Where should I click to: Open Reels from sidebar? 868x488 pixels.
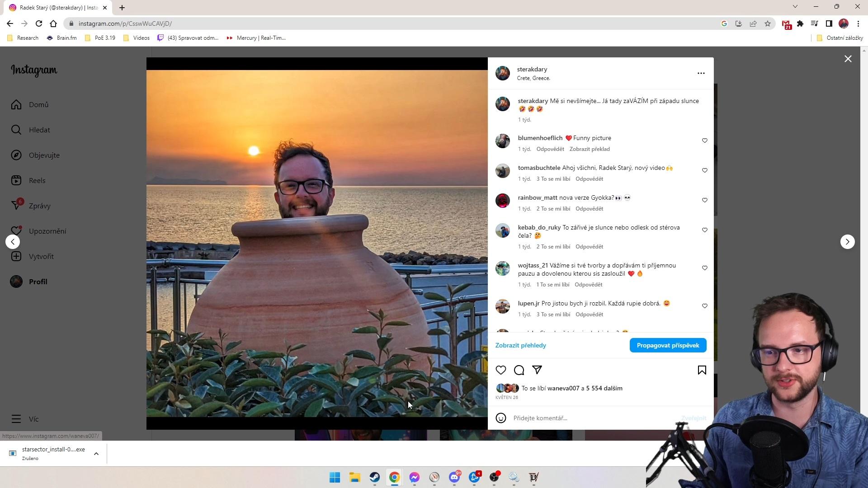pos(28,180)
